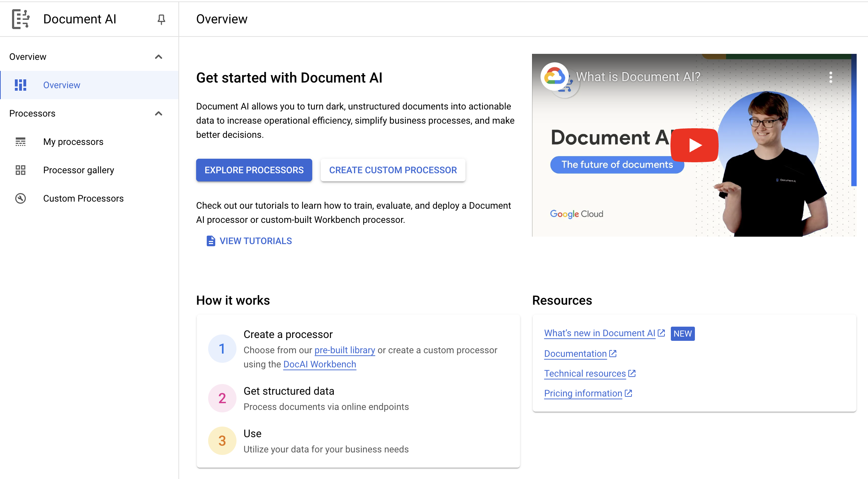Select the Processor gallery grid icon
The height and width of the screenshot is (479, 868).
[21, 170]
